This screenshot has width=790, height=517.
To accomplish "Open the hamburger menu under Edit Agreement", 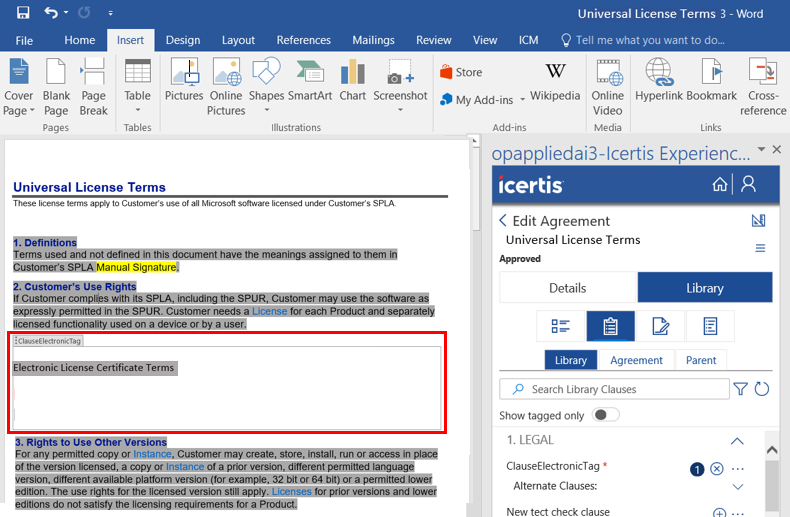I will 760,248.
